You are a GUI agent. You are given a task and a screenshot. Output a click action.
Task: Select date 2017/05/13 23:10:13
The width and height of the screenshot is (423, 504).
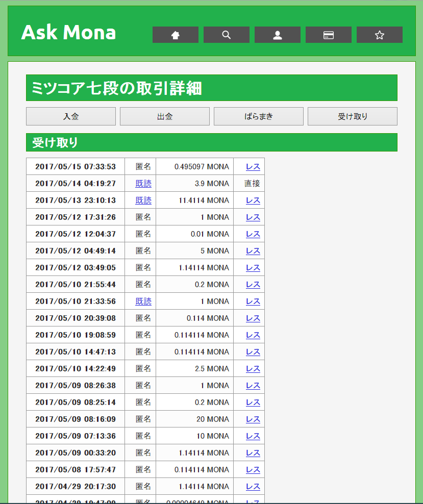click(x=76, y=200)
